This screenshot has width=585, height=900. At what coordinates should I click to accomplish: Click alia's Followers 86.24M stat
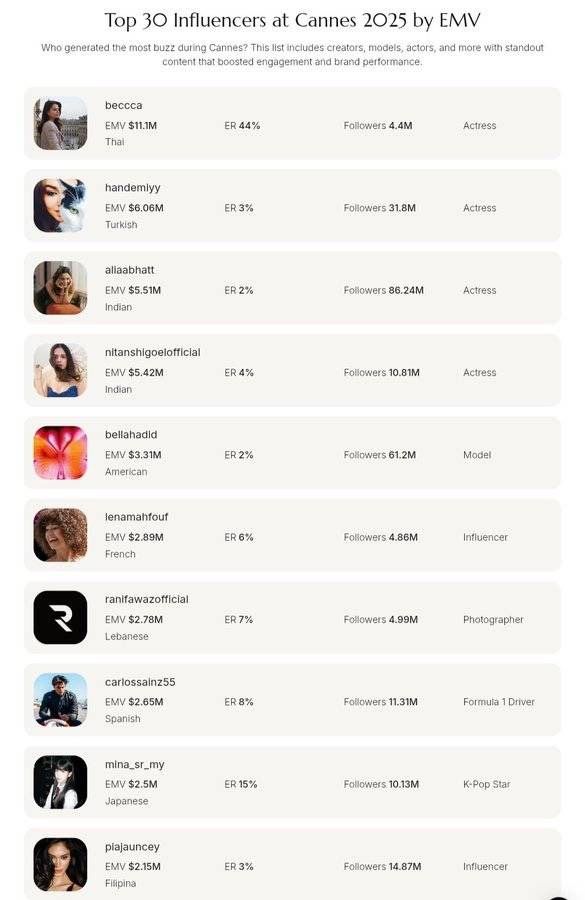383,290
